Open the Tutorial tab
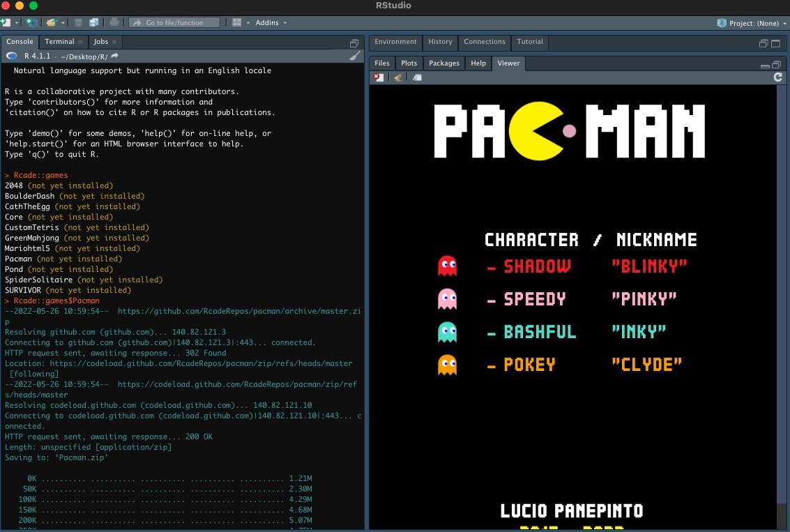790x532 pixels. 530,42
